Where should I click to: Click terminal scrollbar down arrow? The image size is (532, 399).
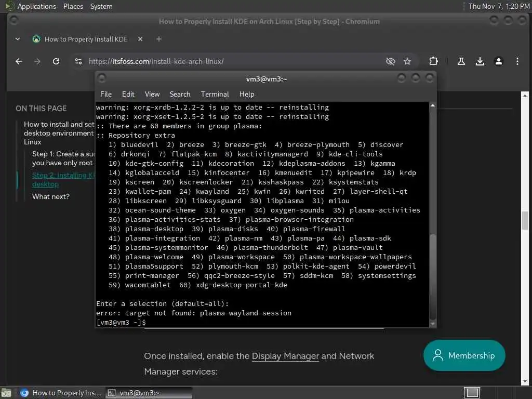(x=433, y=324)
